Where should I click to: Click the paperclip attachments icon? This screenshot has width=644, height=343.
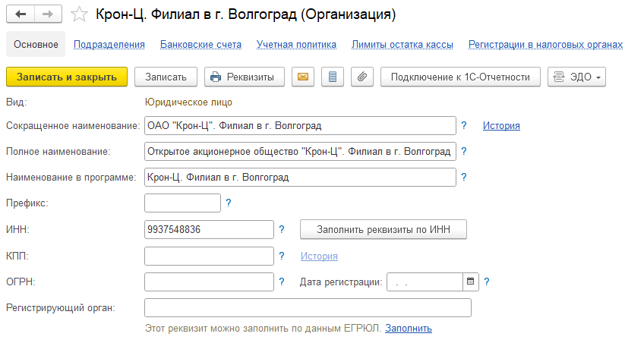pos(361,77)
